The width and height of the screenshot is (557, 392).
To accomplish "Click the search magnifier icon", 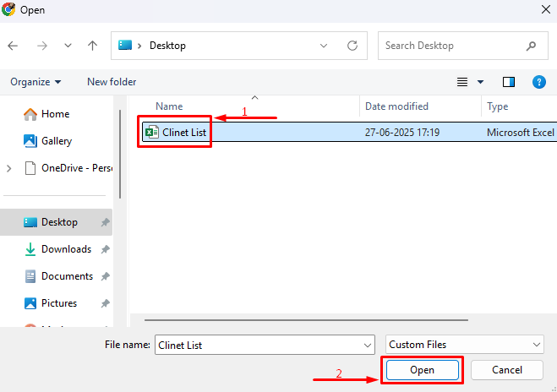I will [531, 46].
